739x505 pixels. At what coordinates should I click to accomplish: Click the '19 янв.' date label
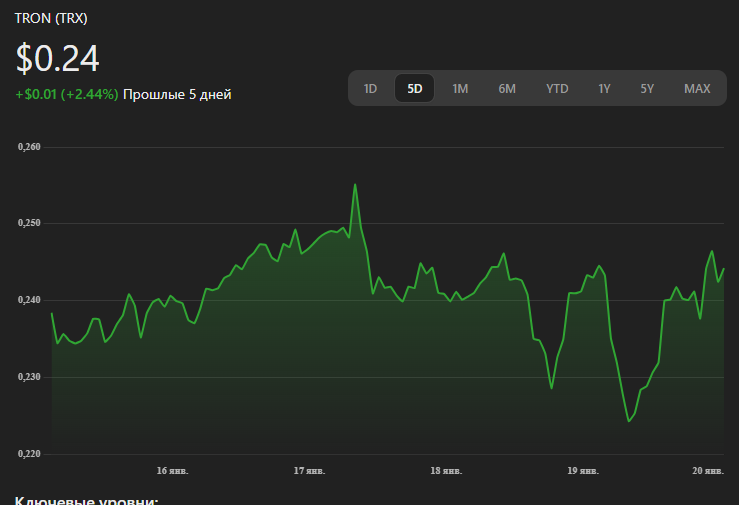pyautogui.click(x=583, y=471)
